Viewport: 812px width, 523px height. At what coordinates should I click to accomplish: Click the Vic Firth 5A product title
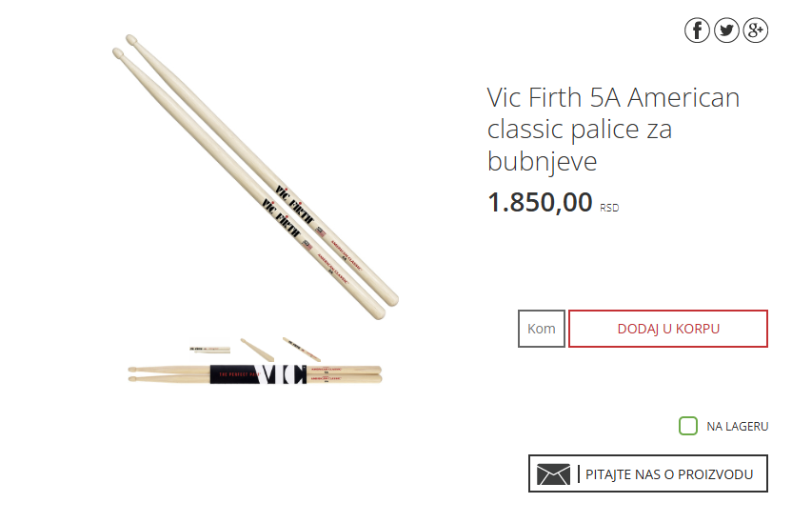click(613, 129)
